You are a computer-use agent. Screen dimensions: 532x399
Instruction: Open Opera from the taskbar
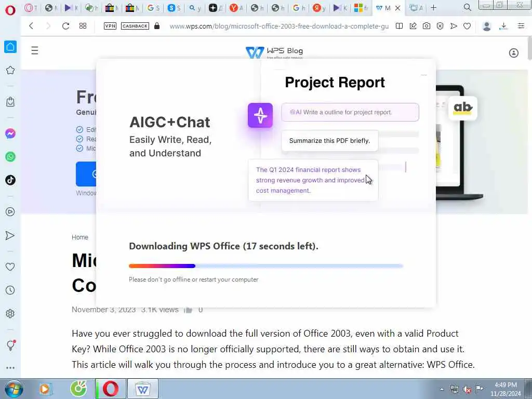(111, 389)
